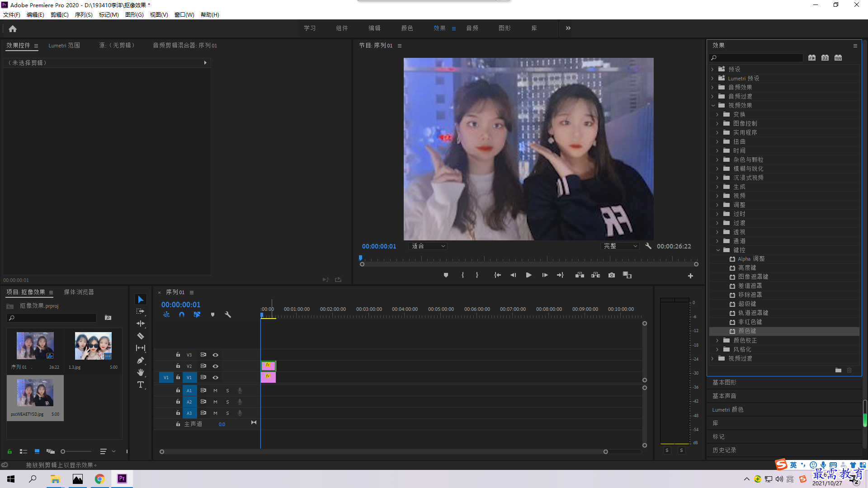Select the Pen tool
The width and height of the screenshot is (868, 488).
141,360
